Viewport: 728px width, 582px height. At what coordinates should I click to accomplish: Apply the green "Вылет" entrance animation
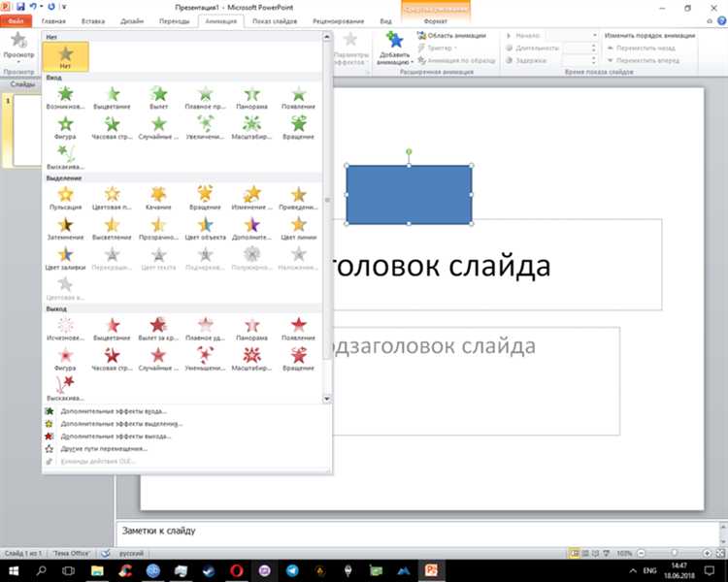click(159, 98)
